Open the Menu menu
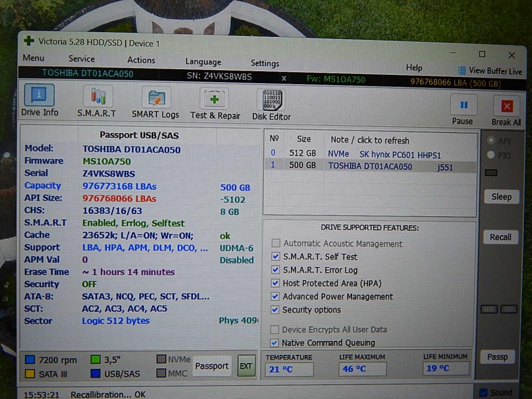Viewport: 532px width, 399px height. point(33,58)
